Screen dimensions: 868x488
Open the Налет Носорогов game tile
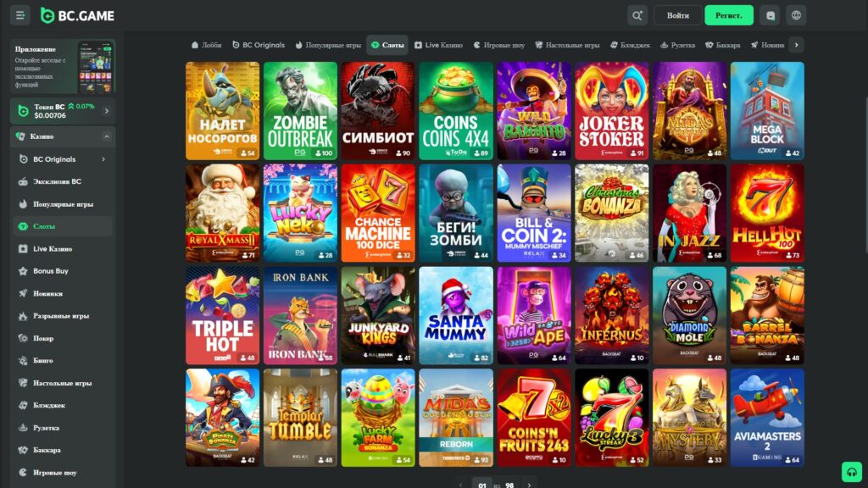pyautogui.click(x=223, y=111)
